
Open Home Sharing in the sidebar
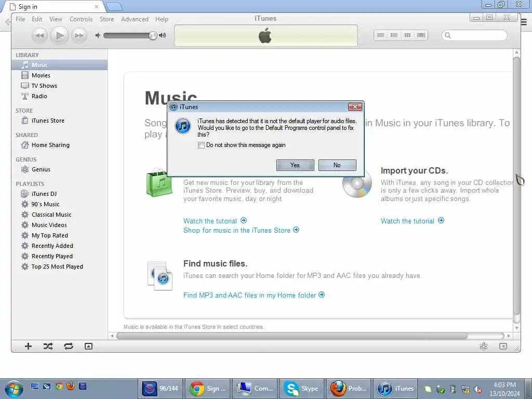[60, 145]
